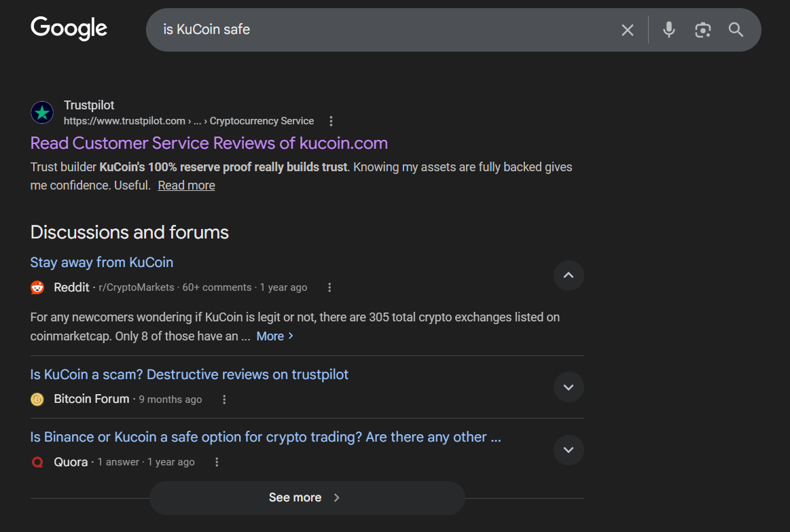Click the 'Reddit' source label

click(71, 287)
